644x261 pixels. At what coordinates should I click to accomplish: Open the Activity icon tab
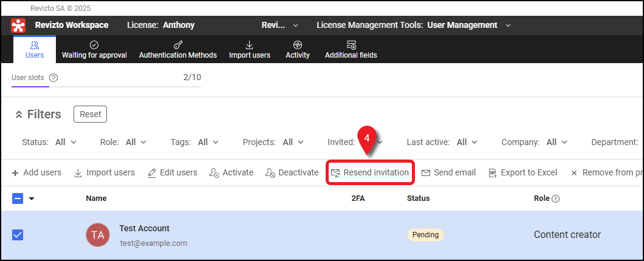(297, 50)
